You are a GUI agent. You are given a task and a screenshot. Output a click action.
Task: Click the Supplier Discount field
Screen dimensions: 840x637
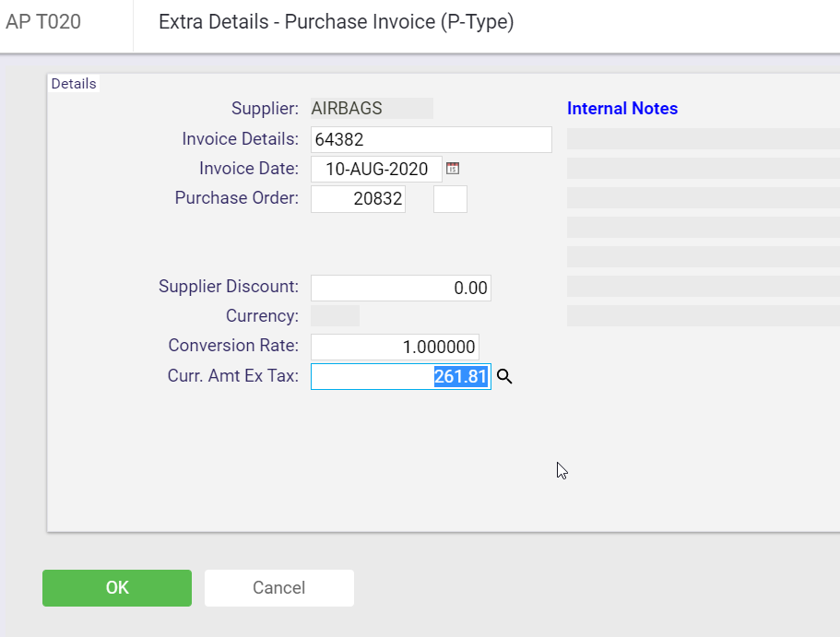[x=401, y=288]
